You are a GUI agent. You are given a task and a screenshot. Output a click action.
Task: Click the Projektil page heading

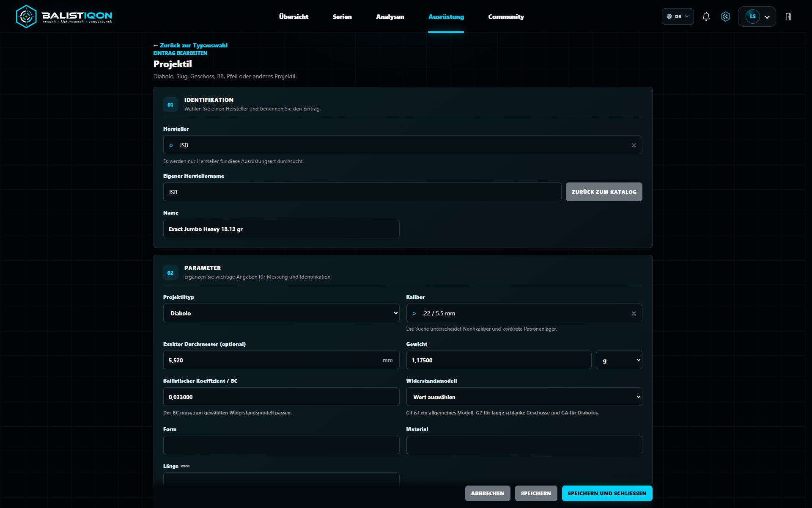173,64
